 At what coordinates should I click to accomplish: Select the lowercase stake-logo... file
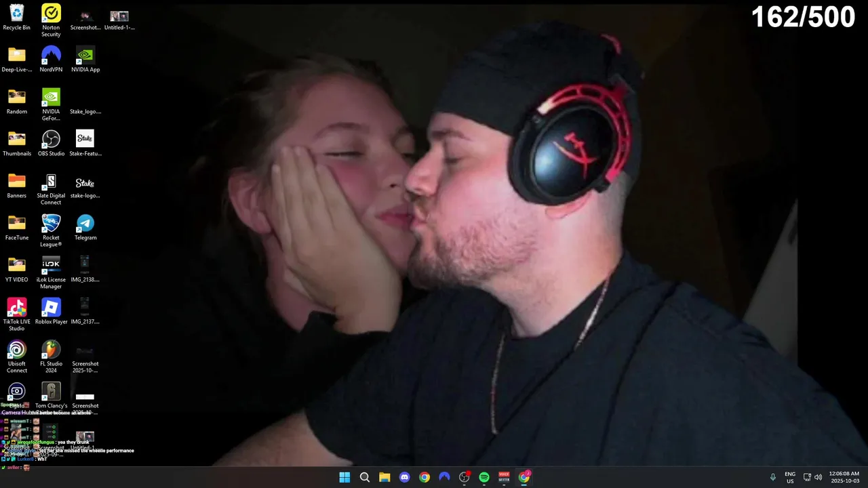pos(85,186)
